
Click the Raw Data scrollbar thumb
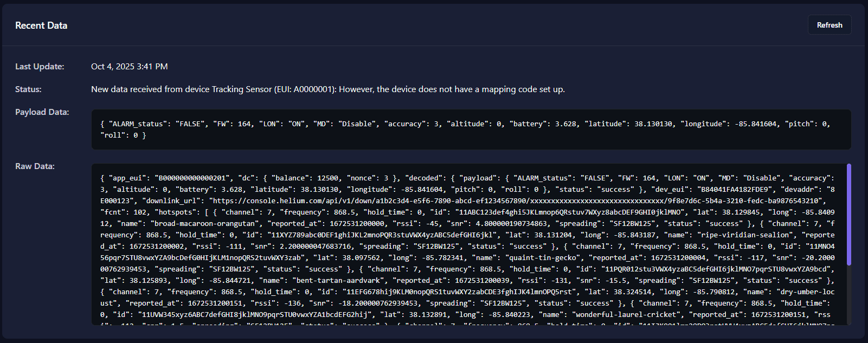pyautogui.click(x=848, y=214)
